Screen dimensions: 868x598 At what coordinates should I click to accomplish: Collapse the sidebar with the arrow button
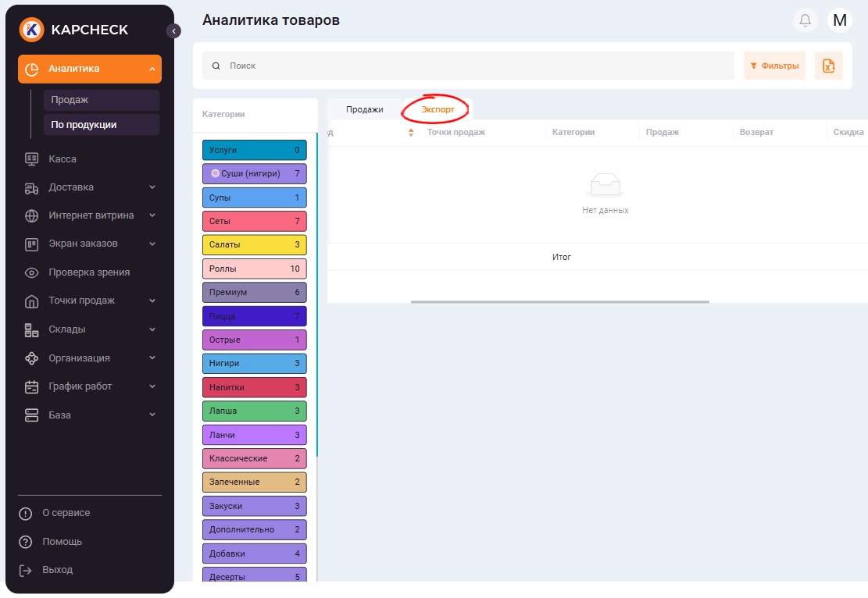[x=173, y=30]
